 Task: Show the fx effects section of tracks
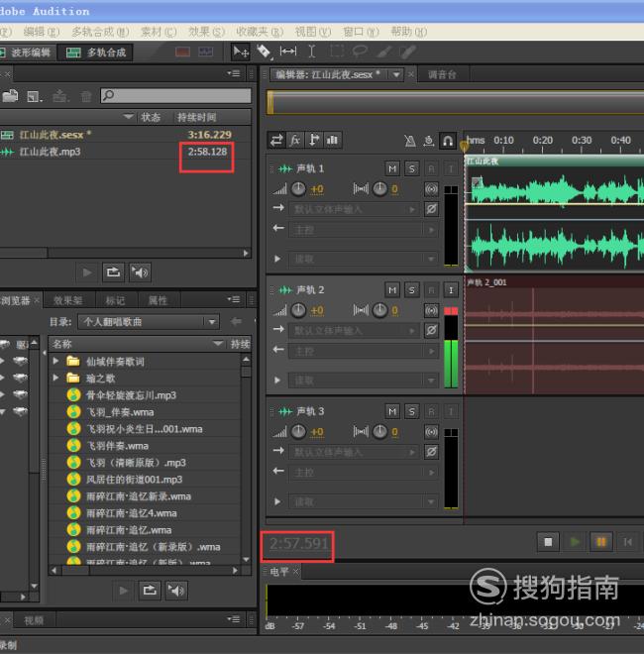point(295,140)
